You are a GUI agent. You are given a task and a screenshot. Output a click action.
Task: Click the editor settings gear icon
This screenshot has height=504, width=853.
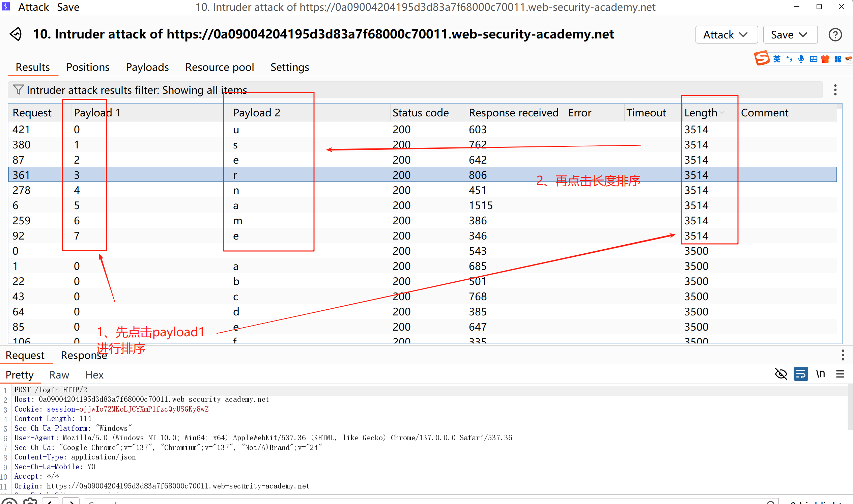30,501
